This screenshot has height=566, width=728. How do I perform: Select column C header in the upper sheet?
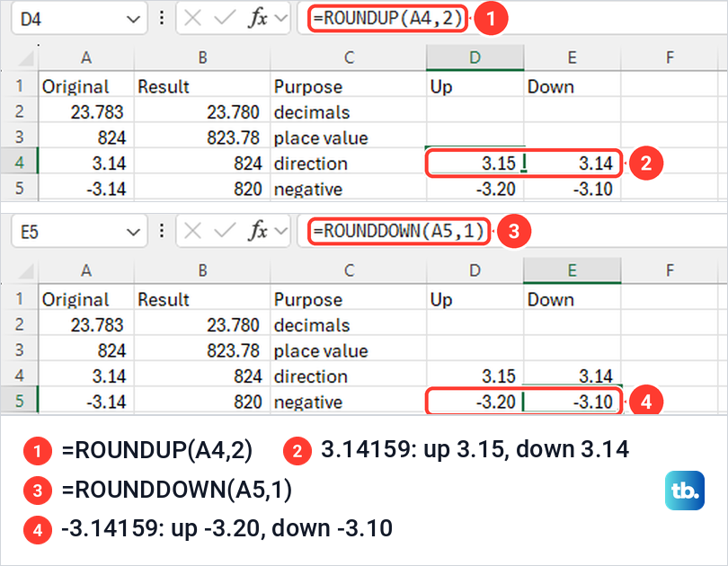349,58
